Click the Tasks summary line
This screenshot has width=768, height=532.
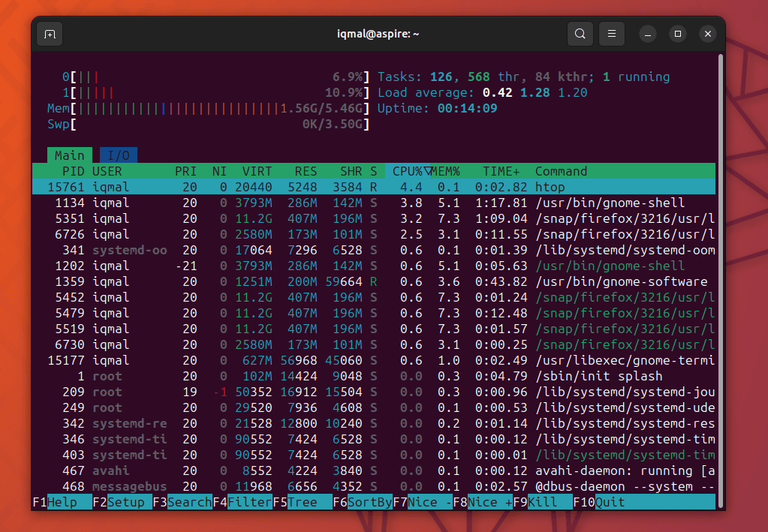click(523, 77)
